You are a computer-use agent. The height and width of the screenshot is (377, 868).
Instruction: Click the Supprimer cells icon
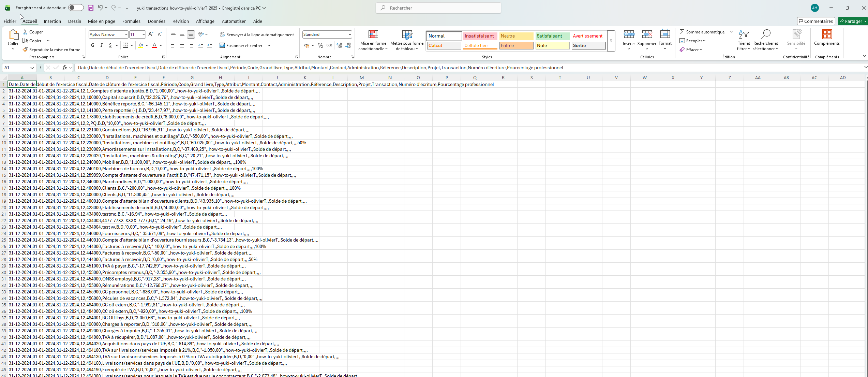coord(647,34)
